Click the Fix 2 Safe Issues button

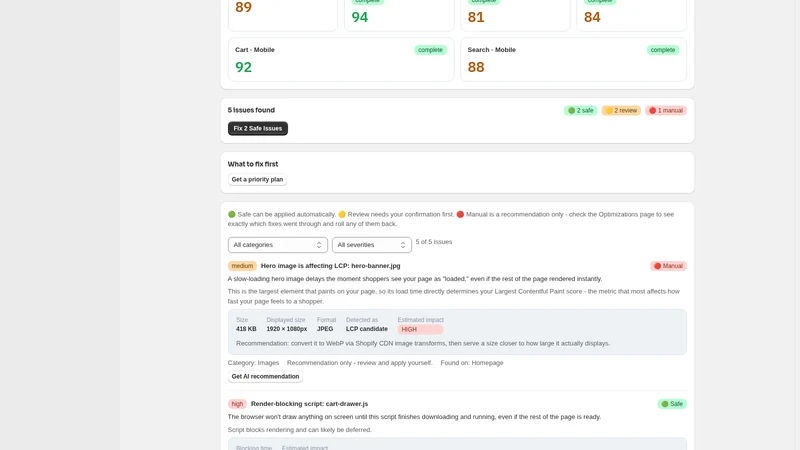pyautogui.click(x=258, y=129)
